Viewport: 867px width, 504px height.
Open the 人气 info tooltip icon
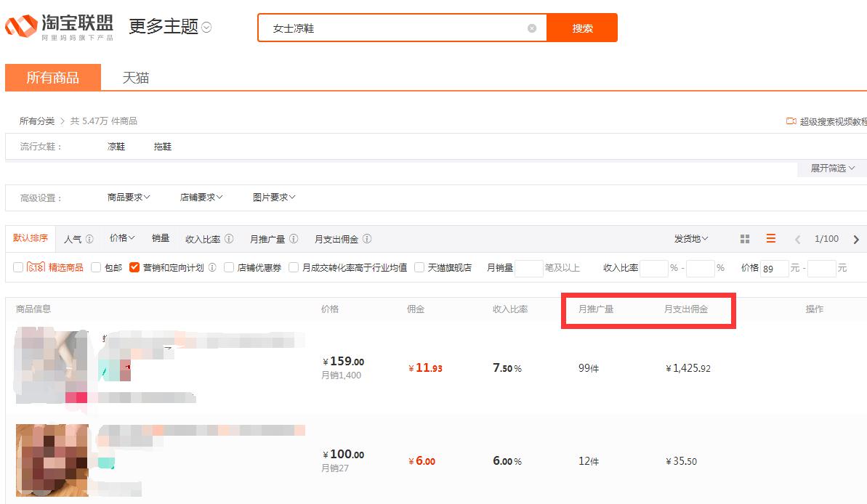point(89,238)
